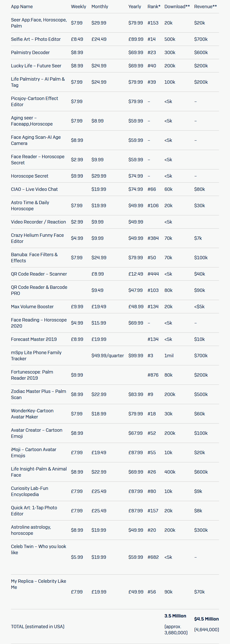230x644 pixels.
Task: Click the Weekly column header
Action: 78,7
